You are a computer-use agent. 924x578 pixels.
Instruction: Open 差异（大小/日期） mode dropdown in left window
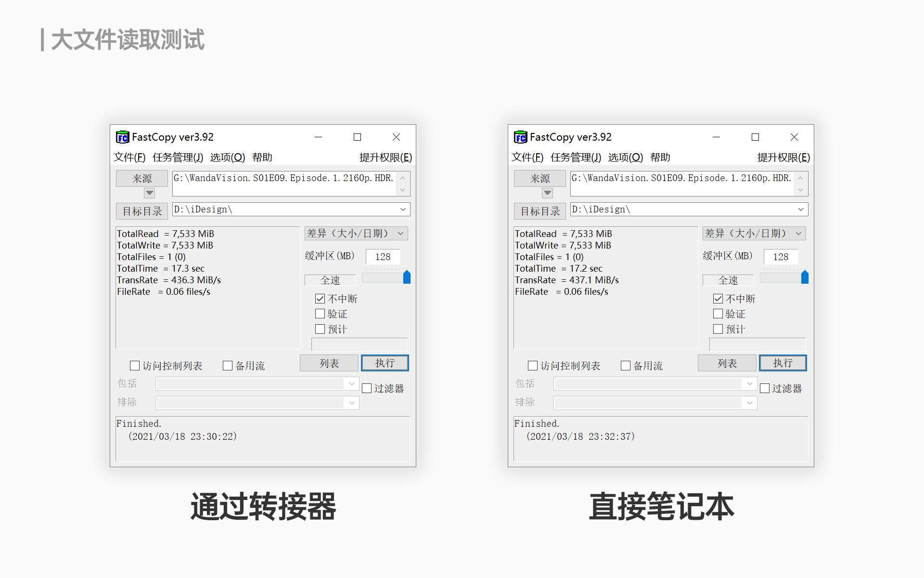(x=356, y=234)
